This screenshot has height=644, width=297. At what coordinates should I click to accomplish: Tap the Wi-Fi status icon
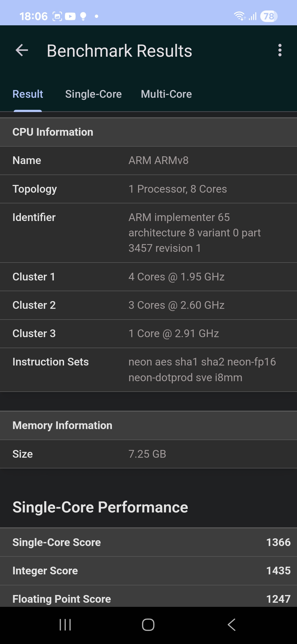click(x=239, y=16)
